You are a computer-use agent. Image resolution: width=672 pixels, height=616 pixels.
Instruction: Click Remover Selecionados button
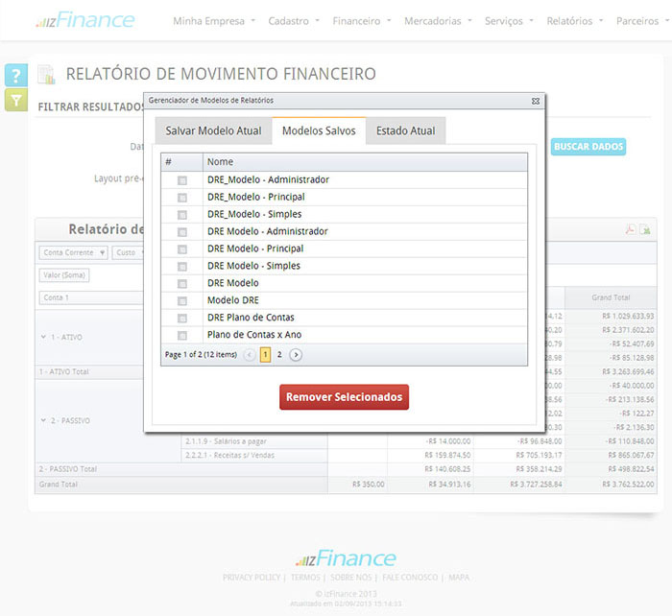(x=344, y=397)
